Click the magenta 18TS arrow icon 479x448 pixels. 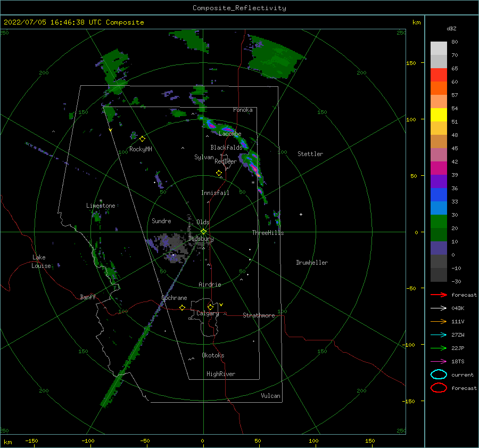(439, 362)
